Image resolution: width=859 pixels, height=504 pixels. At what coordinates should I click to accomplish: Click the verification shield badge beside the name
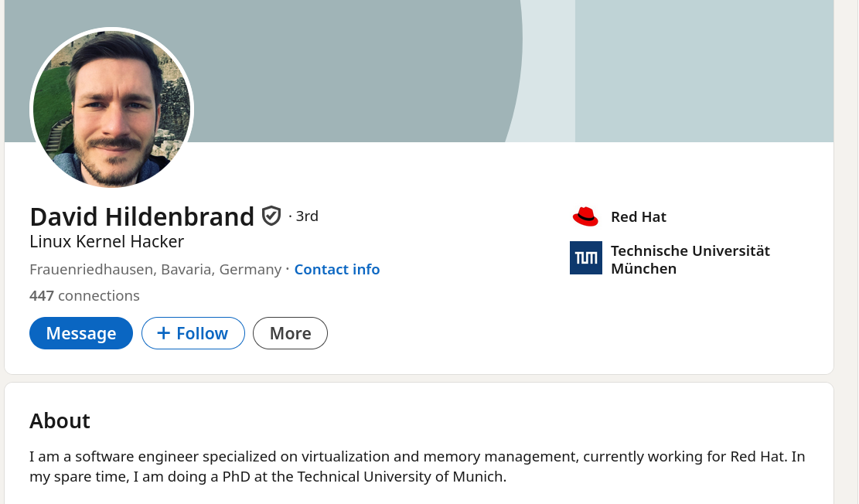click(271, 216)
